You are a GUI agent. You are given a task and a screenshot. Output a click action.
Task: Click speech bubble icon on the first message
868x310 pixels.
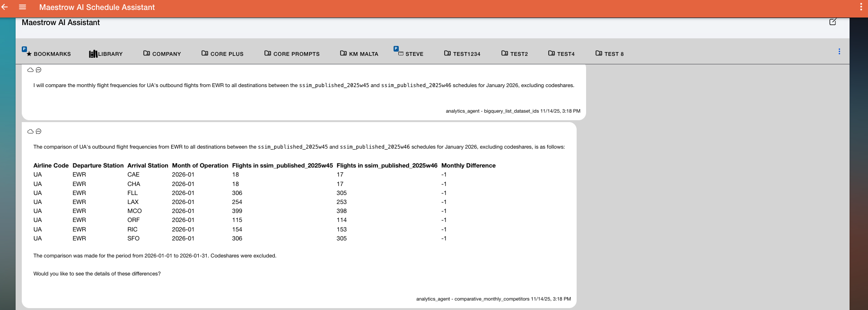(x=39, y=70)
